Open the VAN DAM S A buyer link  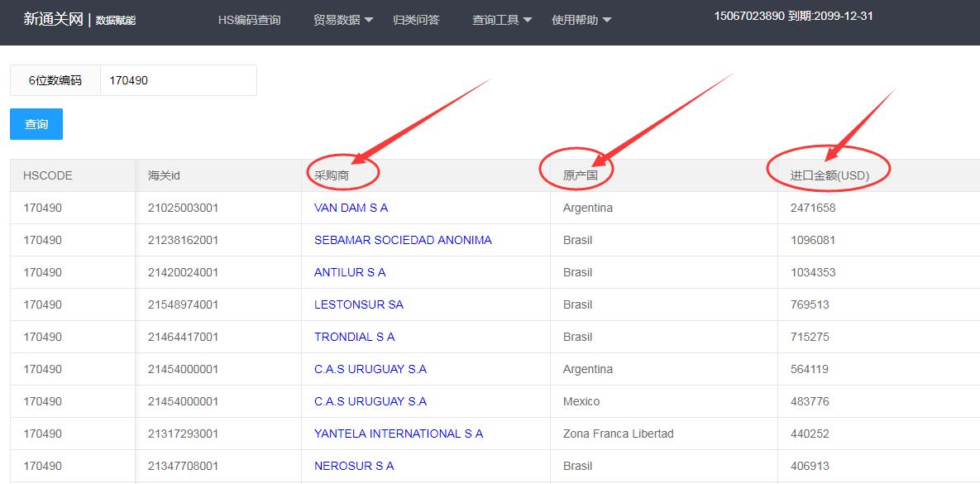351,208
